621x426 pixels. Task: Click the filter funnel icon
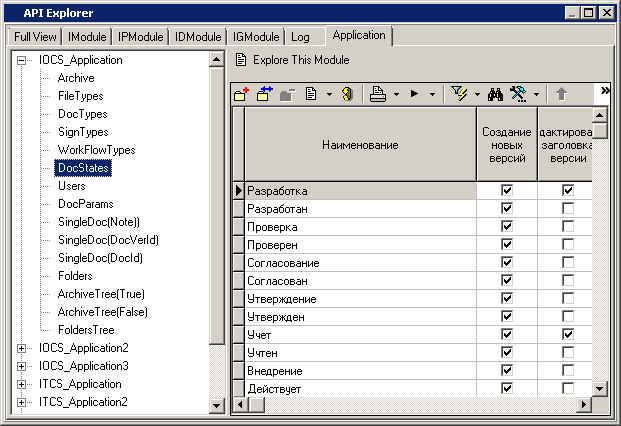coord(459,94)
